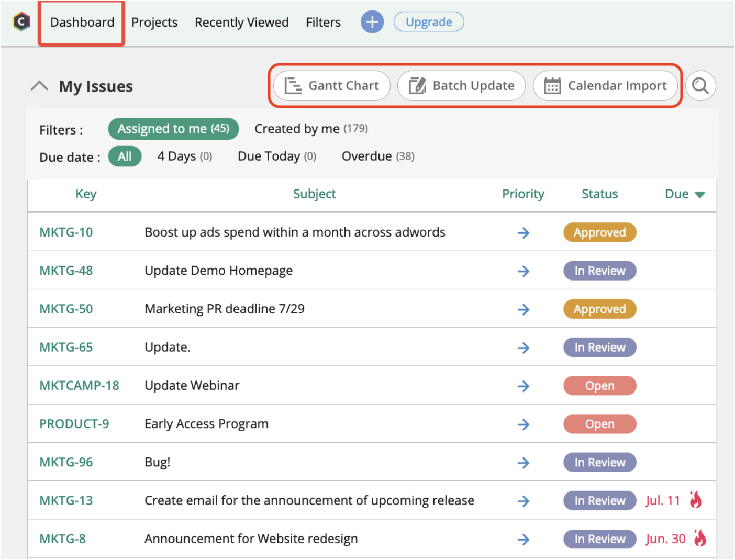Click the In Review status badge on MKTG-96

599,462
